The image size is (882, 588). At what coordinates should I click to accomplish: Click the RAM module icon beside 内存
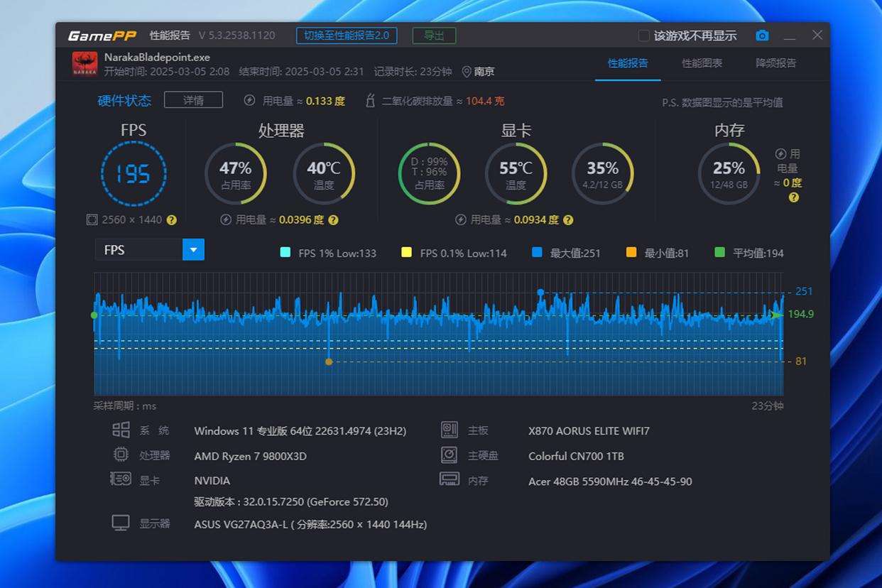click(450, 479)
